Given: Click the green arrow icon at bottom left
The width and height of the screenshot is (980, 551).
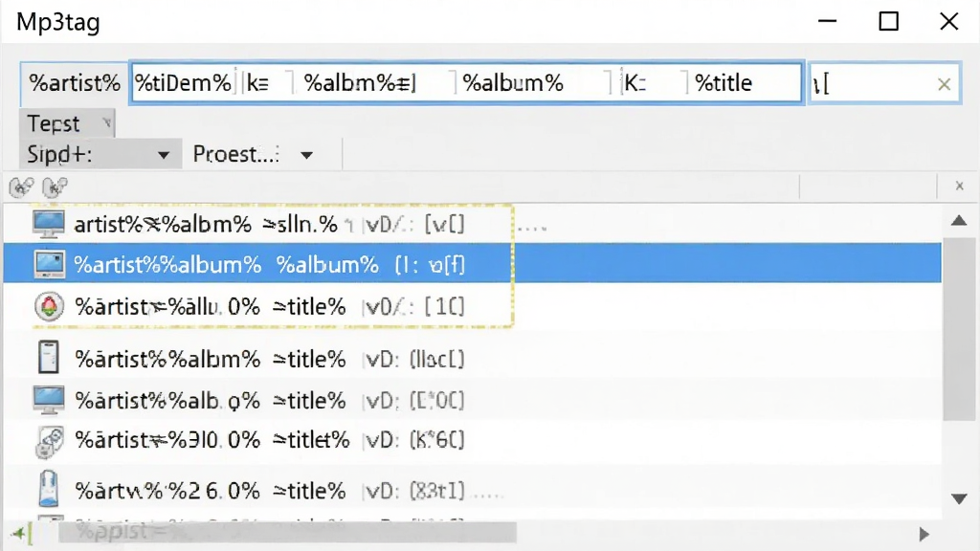Looking at the screenshot, I should (x=19, y=534).
